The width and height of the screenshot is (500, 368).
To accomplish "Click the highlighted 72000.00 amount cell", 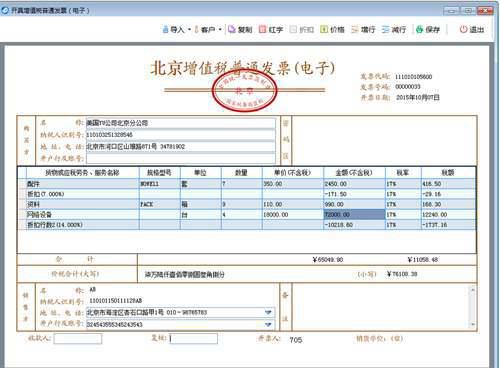I will [x=354, y=214].
